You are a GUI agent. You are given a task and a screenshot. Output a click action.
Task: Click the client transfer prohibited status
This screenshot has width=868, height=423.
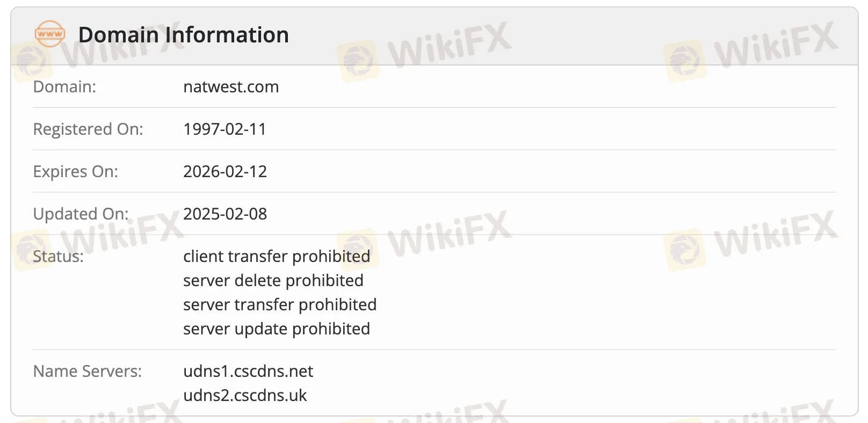277,257
